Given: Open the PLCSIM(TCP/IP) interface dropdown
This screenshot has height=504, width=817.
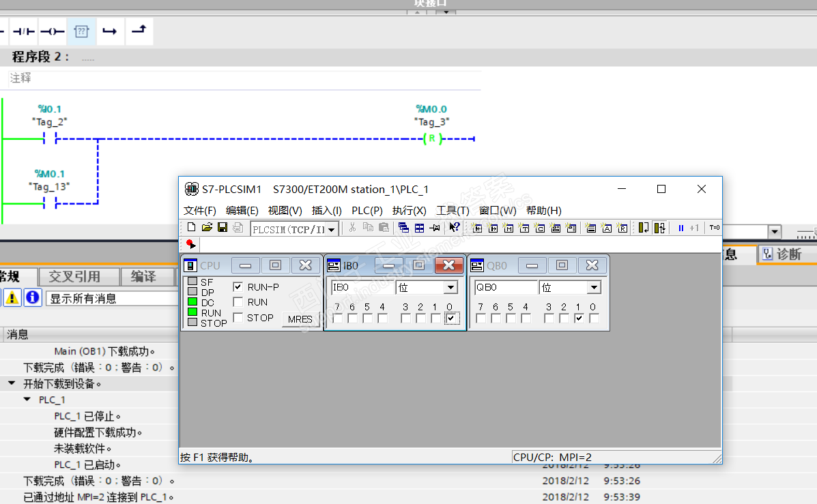Looking at the screenshot, I should [x=332, y=229].
